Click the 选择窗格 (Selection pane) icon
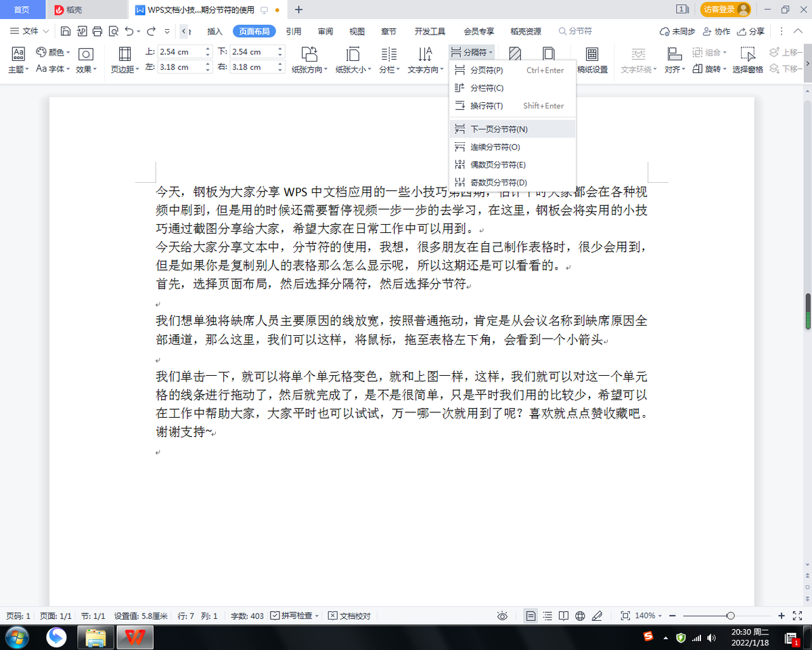The image size is (812, 650). pos(748,54)
